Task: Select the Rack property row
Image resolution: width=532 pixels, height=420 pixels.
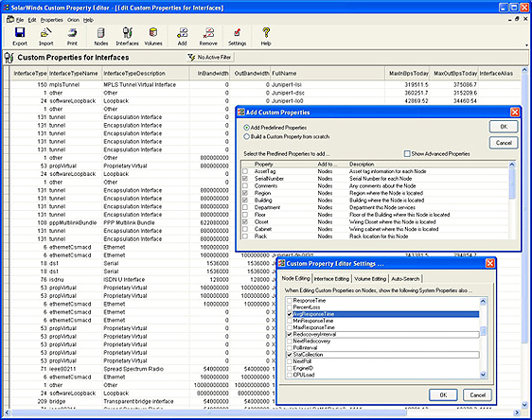Action: click(375, 236)
